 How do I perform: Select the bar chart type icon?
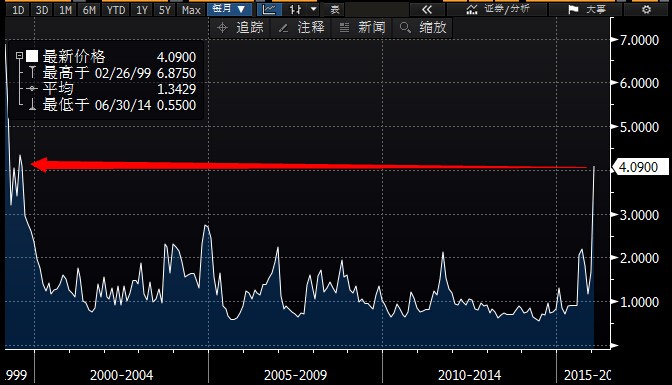tap(295, 9)
